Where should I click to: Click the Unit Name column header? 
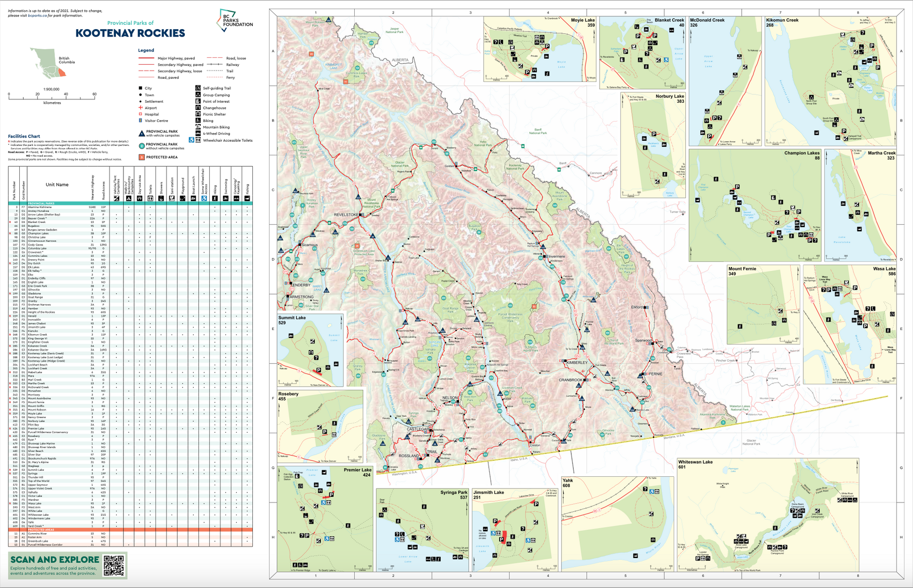[57, 184]
